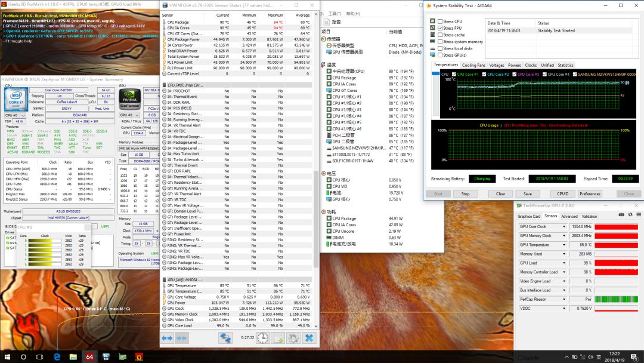Open AIDA64 from the Windows taskbar
This screenshot has height=363, width=644.
click(x=90, y=356)
